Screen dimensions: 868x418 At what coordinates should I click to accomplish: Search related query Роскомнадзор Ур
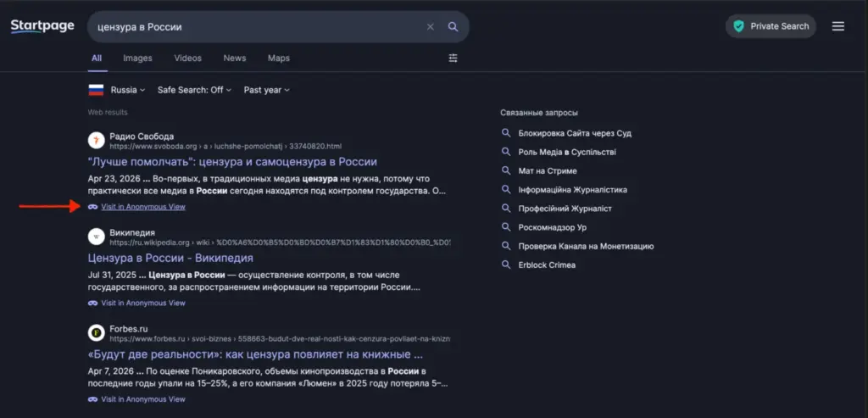point(552,227)
